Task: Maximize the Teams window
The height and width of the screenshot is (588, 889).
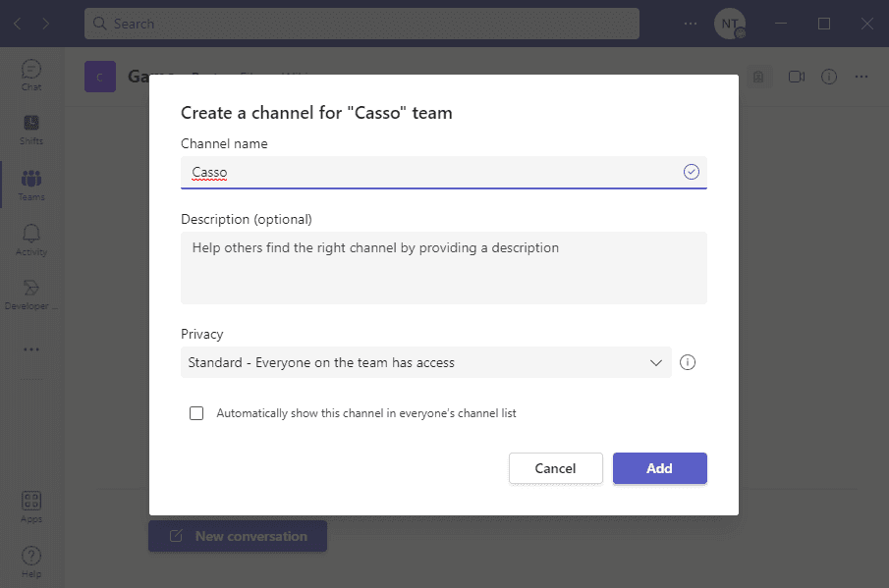Action: click(824, 24)
